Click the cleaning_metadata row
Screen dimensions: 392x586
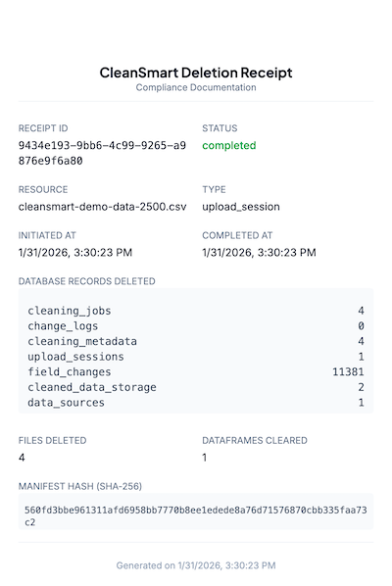pos(196,341)
